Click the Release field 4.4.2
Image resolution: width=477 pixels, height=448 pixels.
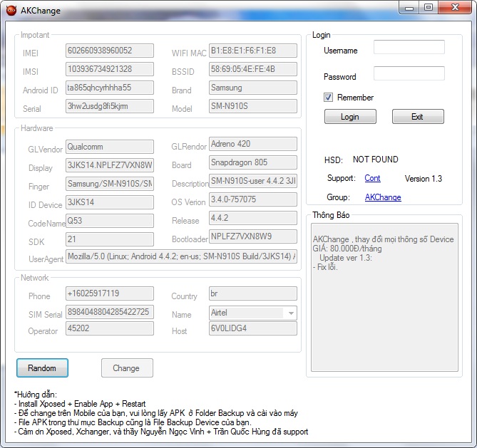(253, 218)
